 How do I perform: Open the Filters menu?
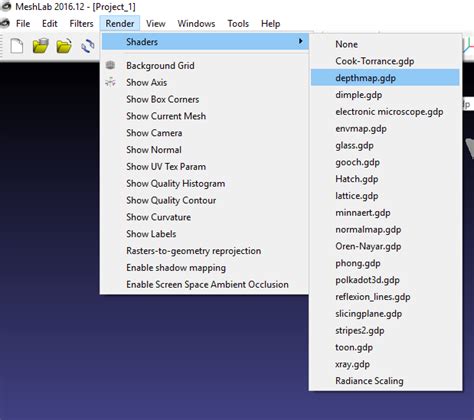(81, 24)
